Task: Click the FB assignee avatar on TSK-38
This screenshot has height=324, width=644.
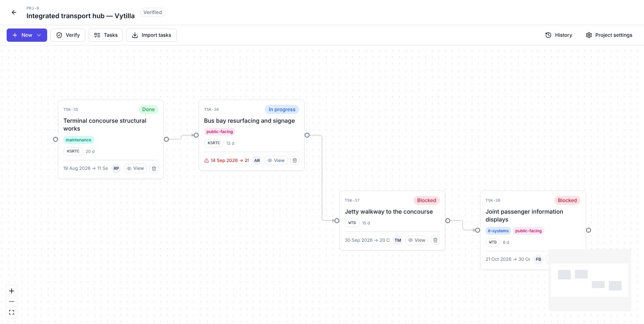Action: [x=538, y=260]
